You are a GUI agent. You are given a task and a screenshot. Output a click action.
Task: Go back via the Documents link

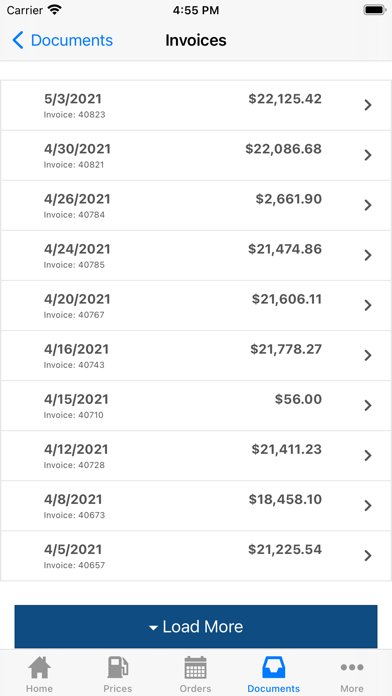coord(72,40)
